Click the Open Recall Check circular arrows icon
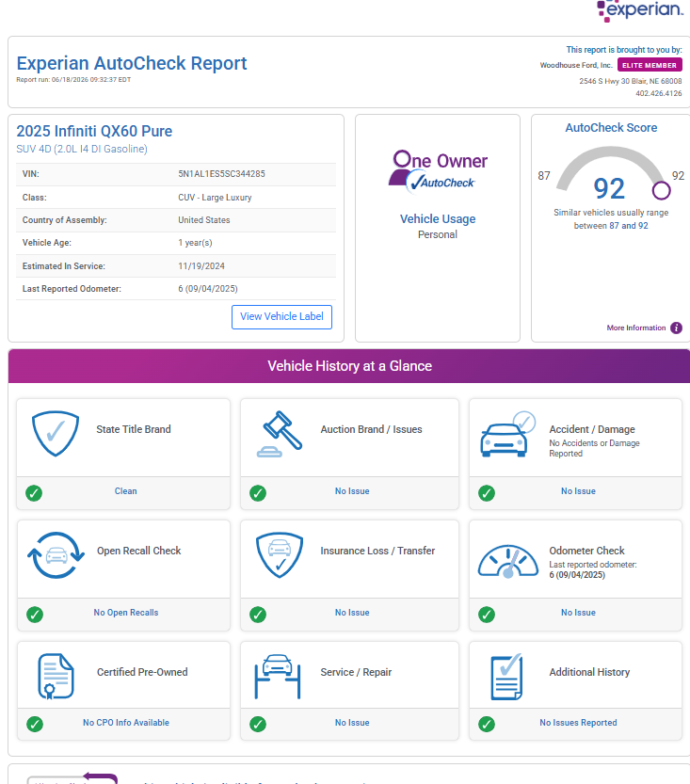Viewport: 690px width, 784px height. (56, 555)
